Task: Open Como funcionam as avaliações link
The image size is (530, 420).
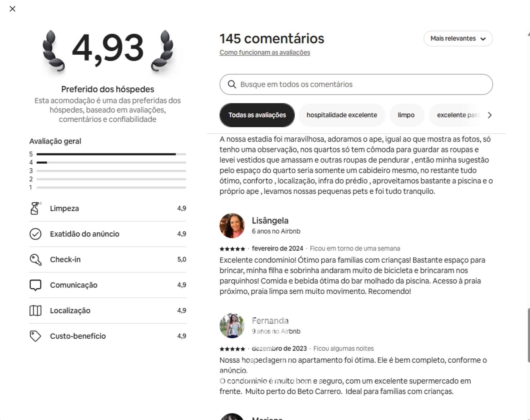Action: click(264, 53)
